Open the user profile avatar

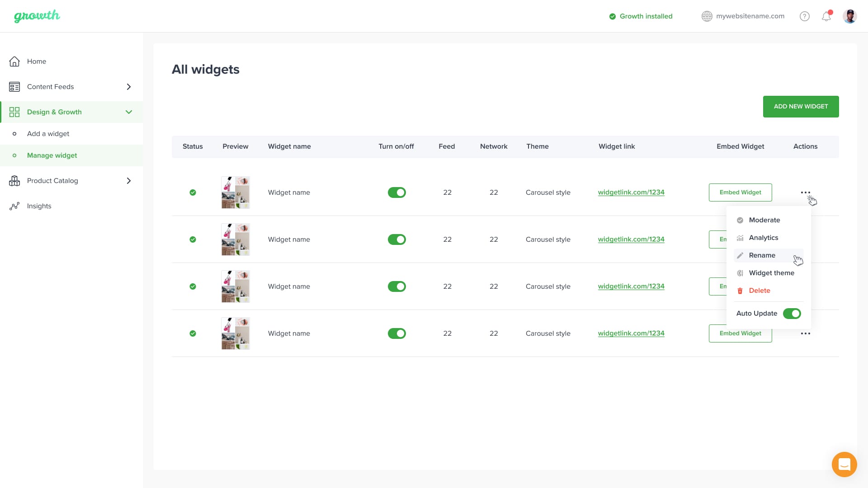(x=849, y=16)
